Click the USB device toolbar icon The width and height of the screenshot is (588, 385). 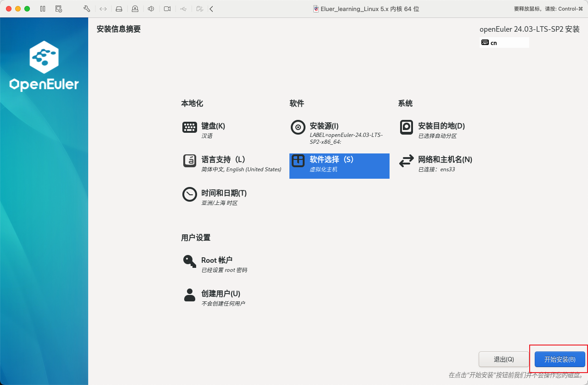(x=183, y=9)
